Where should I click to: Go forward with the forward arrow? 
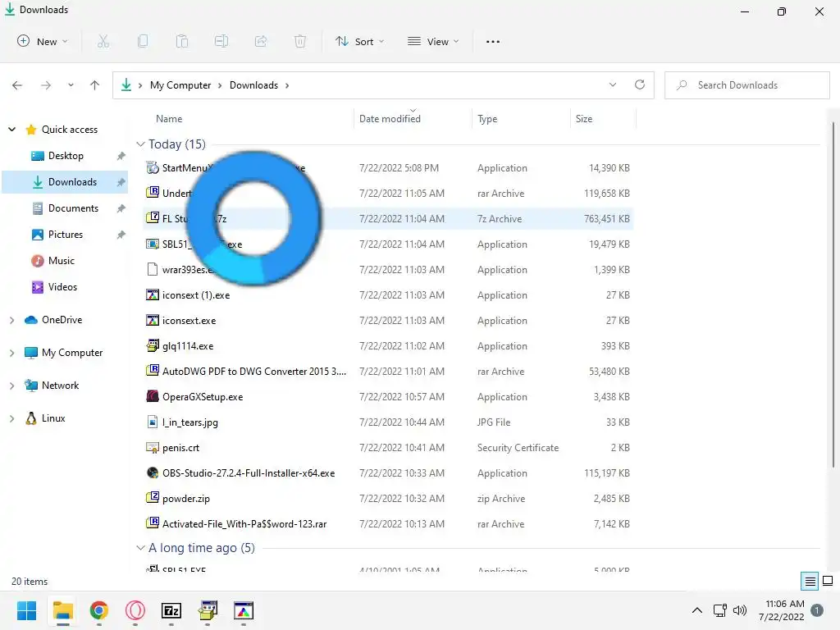pyautogui.click(x=46, y=85)
